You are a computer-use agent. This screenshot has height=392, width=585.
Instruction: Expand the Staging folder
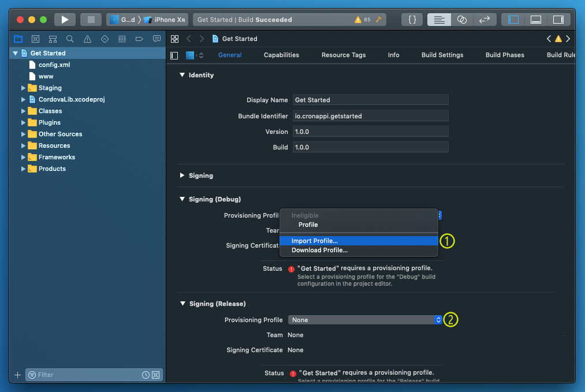[x=23, y=88]
